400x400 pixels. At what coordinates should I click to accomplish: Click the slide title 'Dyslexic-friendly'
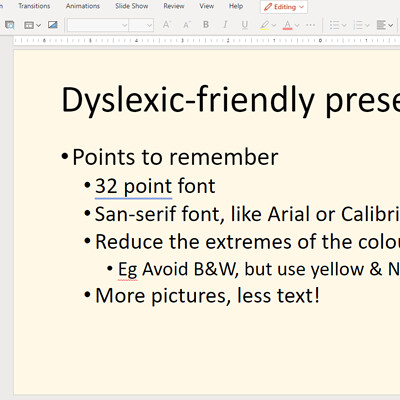tap(188, 100)
